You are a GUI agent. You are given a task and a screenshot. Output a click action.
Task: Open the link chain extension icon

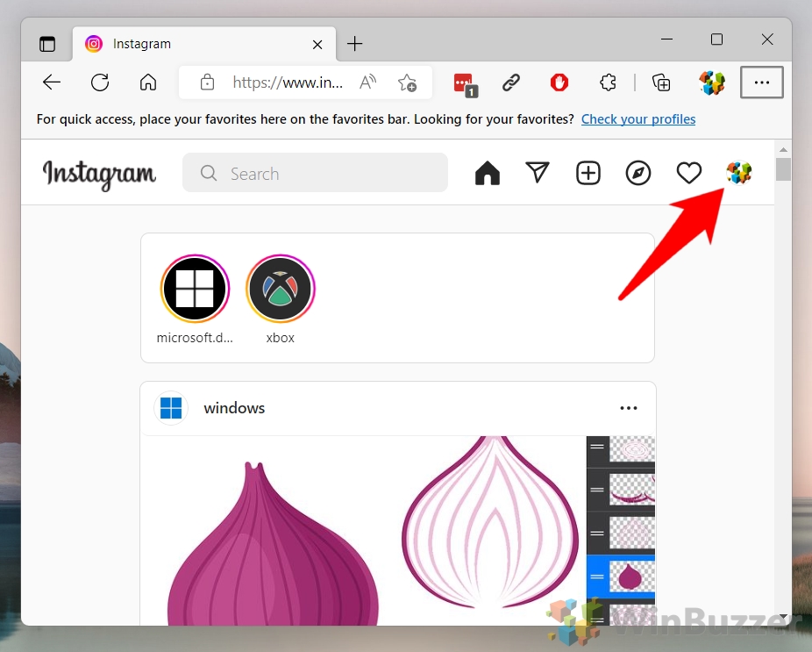pos(511,82)
